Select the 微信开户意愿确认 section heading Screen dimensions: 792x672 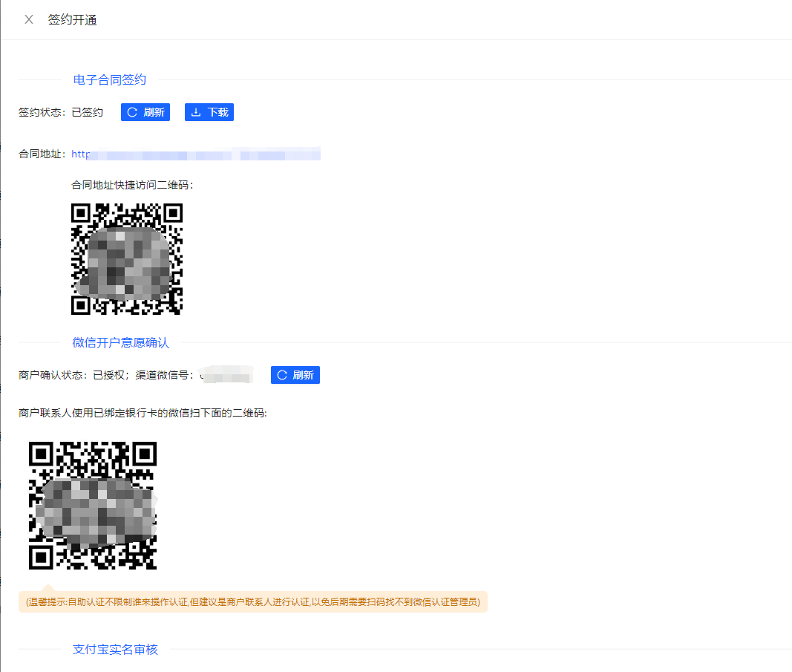tap(120, 342)
